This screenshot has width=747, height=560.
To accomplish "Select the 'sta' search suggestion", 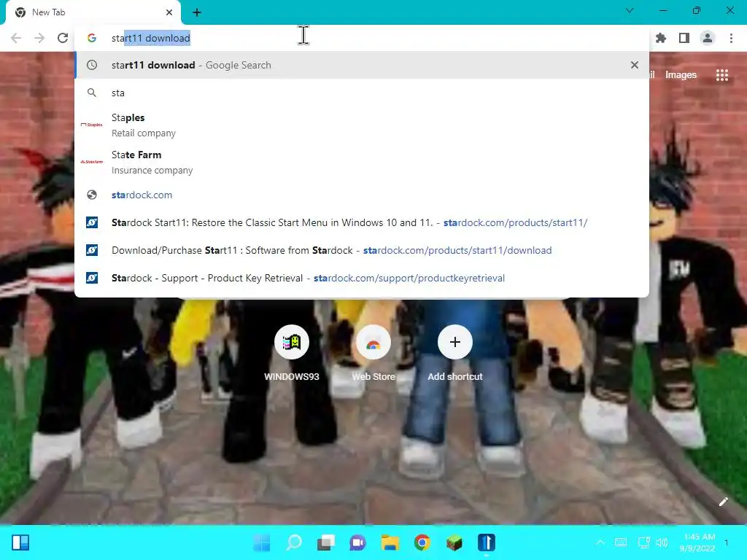I will [362, 93].
